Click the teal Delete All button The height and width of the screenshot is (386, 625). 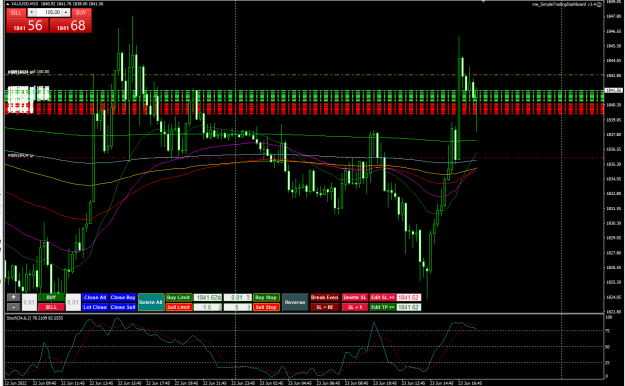coord(151,302)
